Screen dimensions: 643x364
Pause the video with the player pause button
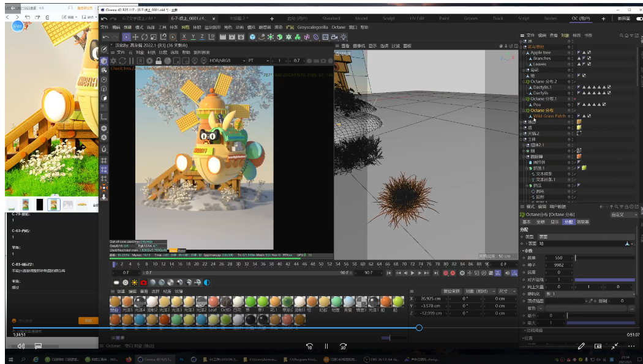tap(326, 346)
